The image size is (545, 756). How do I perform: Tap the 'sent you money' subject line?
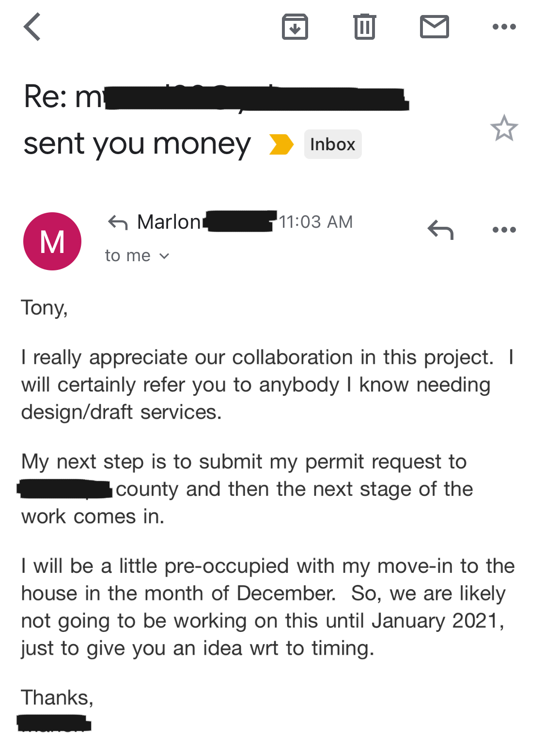(137, 144)
